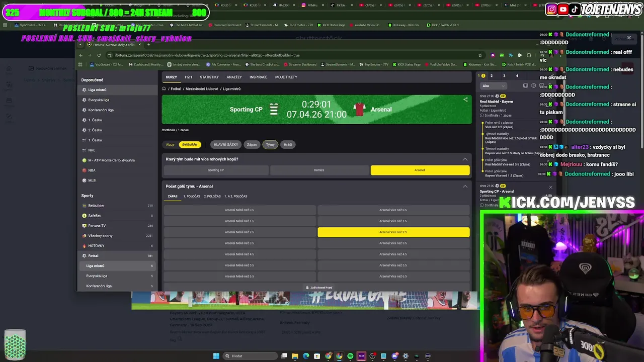Click the Betbuilder sidebar icon
The image size is (644, 362).
(x=84, y=206)
